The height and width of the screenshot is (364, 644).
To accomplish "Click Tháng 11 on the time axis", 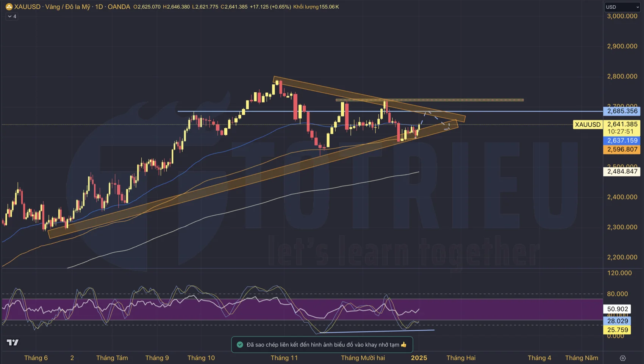I will (x=284, y=358).
